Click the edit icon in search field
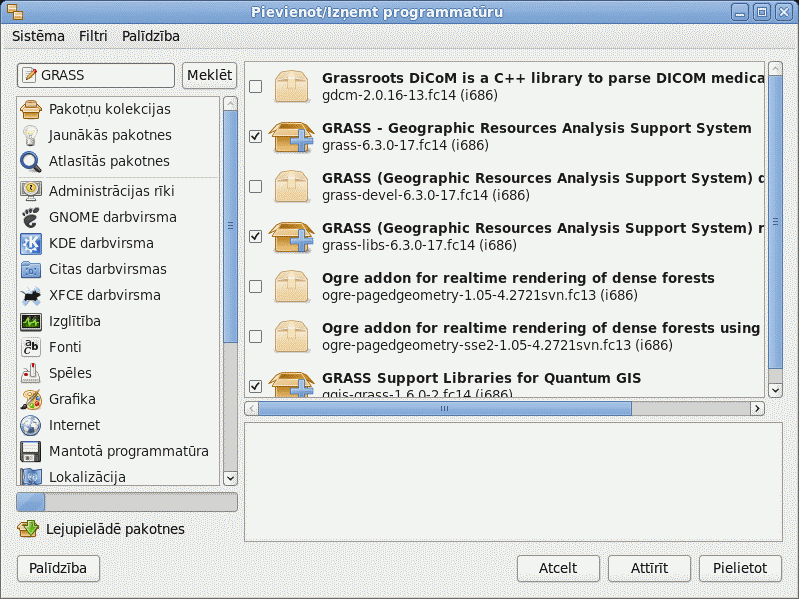 [30, 75]
